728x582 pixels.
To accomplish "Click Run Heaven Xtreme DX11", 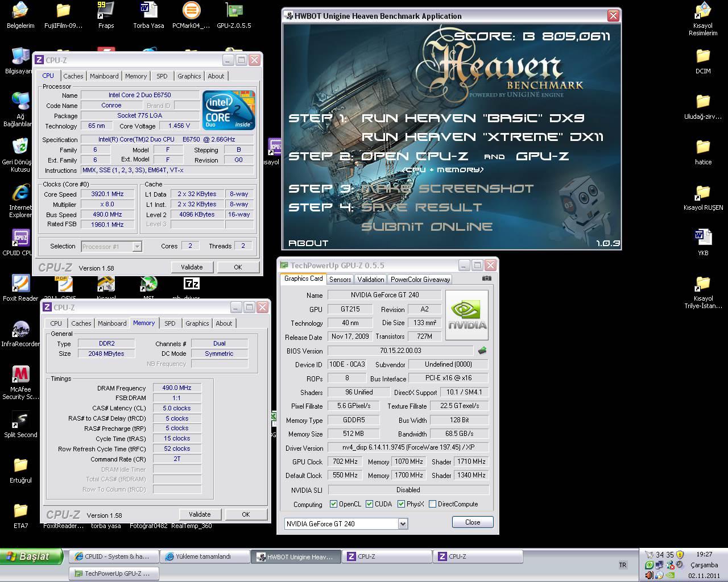I will coord(482,137).
